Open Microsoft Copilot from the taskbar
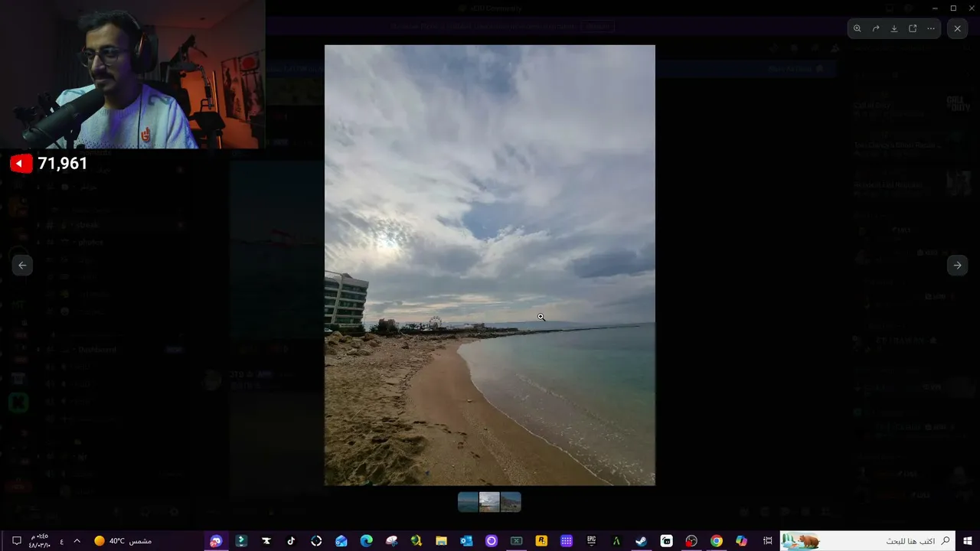Viewport: 980px width, 551px height. pos(741,541)
